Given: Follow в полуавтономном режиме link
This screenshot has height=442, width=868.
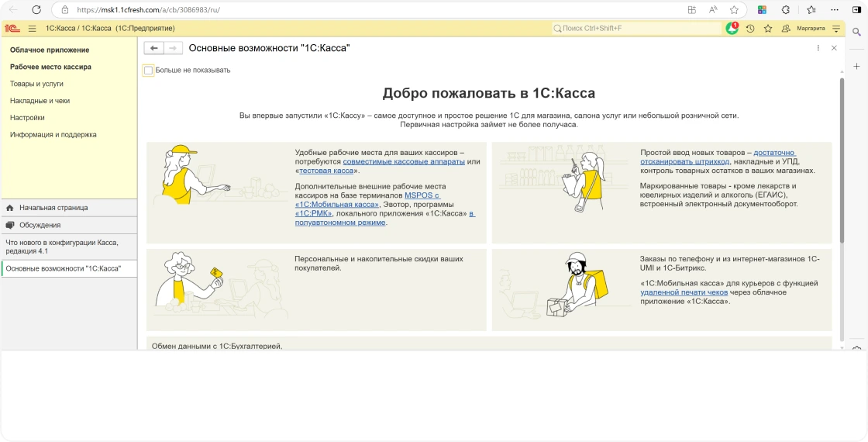Looking at the screenshot, I should (x=385, y=218).
